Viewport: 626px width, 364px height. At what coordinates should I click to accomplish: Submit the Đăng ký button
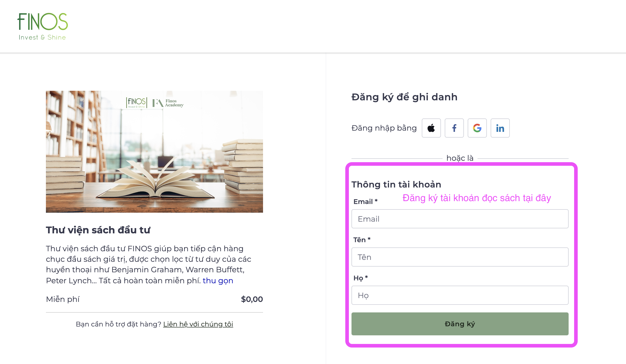460,324
